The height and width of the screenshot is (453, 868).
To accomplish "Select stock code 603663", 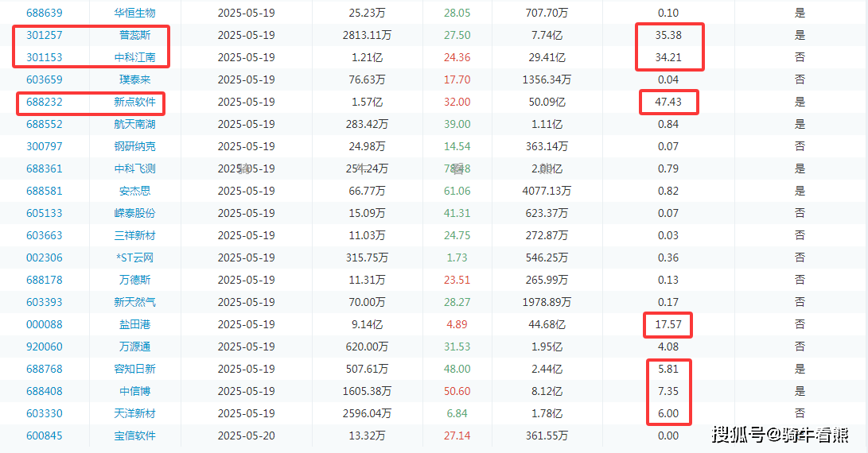I will [x=45, y=235].
